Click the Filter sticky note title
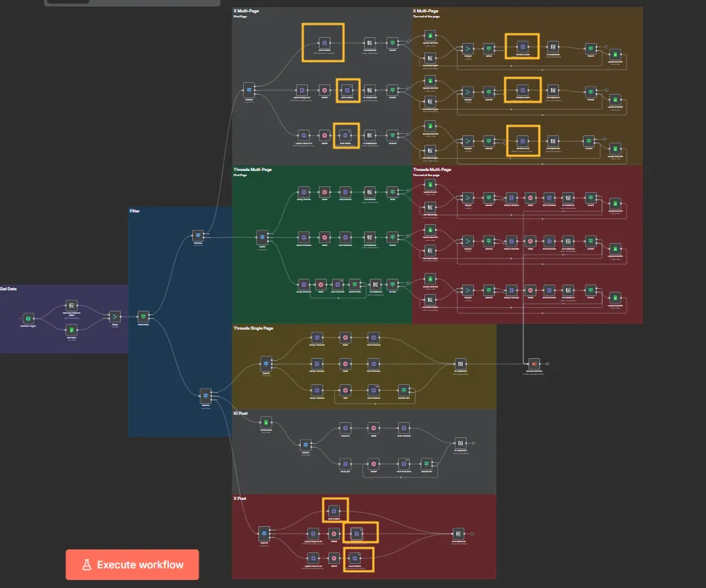This screenshot has width=706, height=588. [x=135, y=211]
